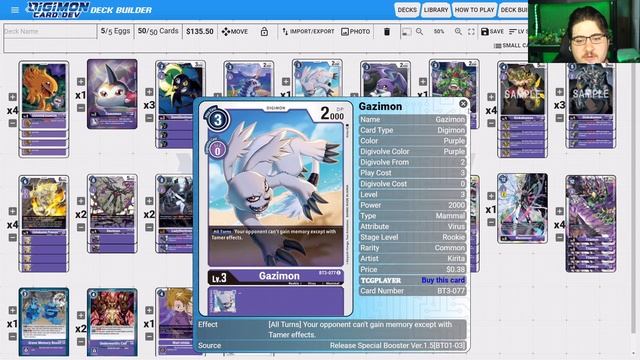Click the Power 2000 row
640x360 pixels.
click(412, 205)
